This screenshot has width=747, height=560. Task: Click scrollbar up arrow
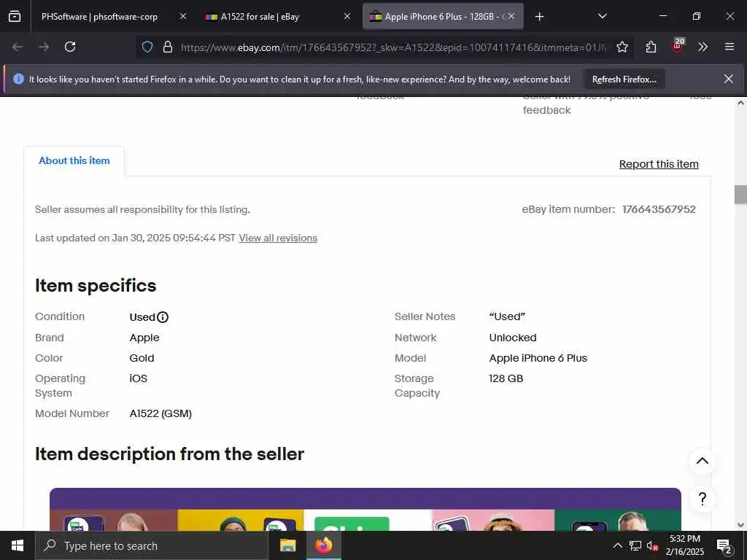pos(740,103)
